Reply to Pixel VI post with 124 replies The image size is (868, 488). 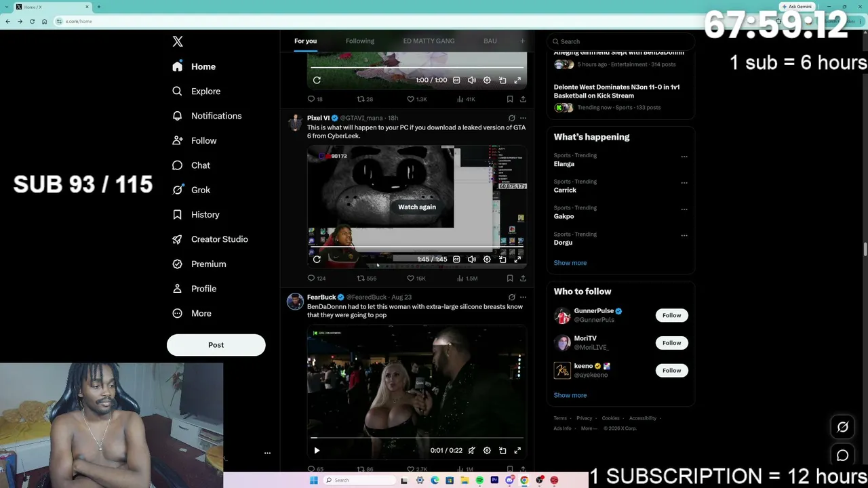click(317, 278)
